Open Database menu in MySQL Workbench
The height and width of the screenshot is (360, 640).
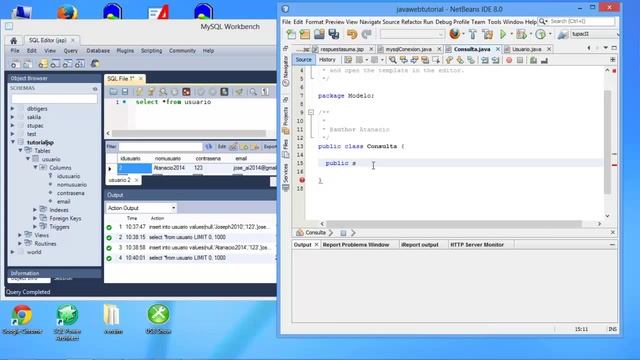[98, 51]
